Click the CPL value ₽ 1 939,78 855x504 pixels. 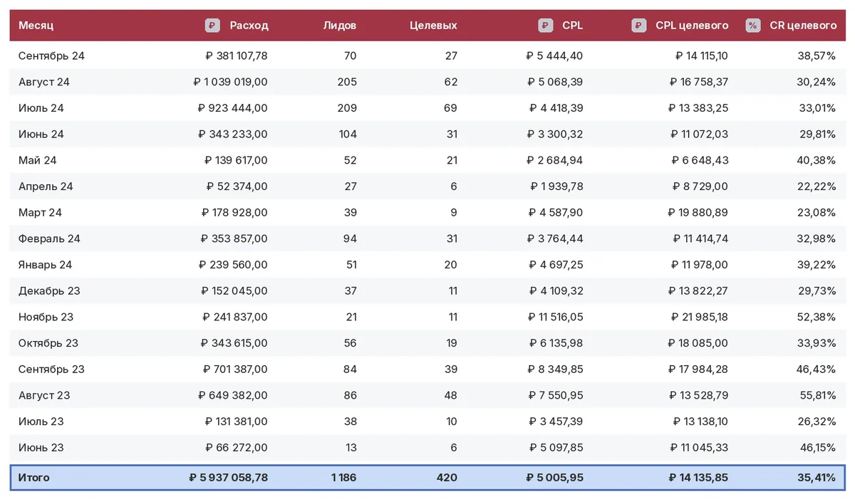click(x=556, y=187)
